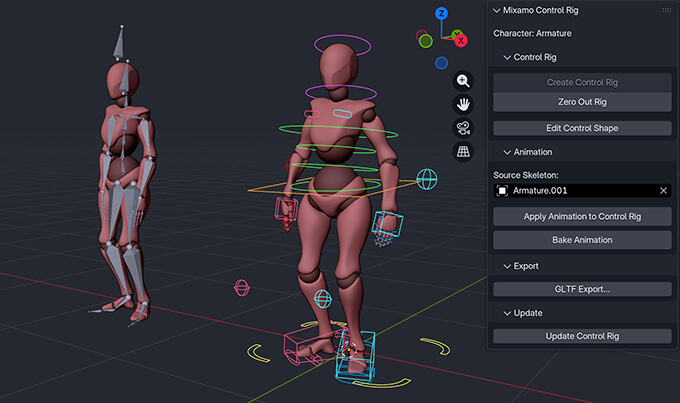Click the pan view hand icon

coord(463,104)
